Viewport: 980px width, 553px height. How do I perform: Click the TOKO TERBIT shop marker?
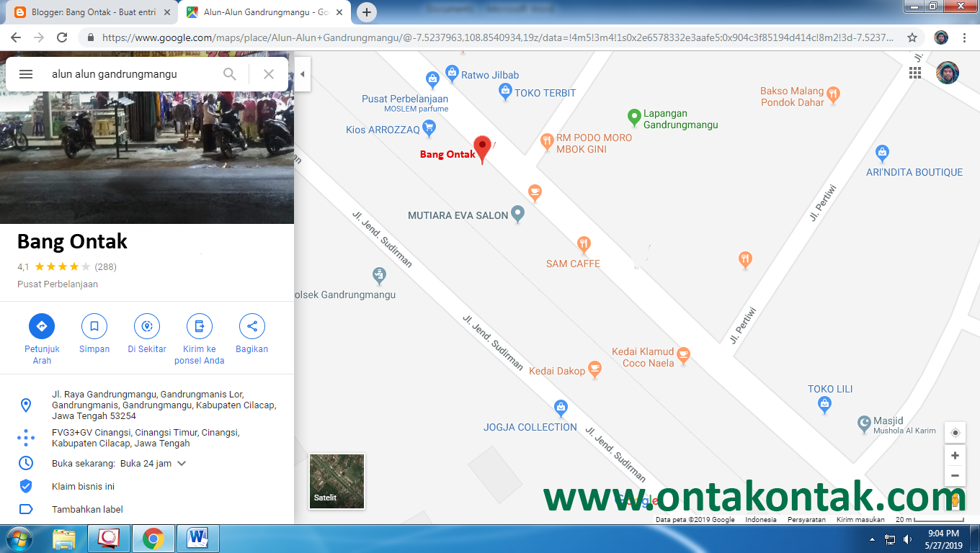click(x=505, y=91)
